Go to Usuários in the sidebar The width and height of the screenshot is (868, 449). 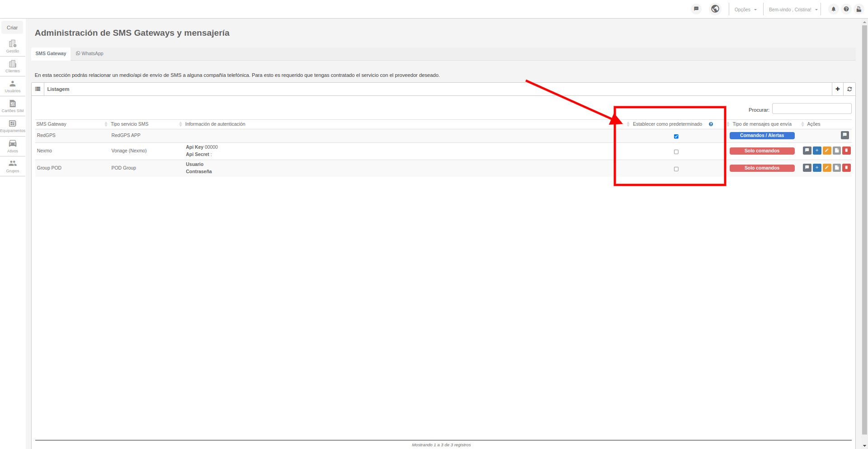pyautogui.click(x=13, y=86)
